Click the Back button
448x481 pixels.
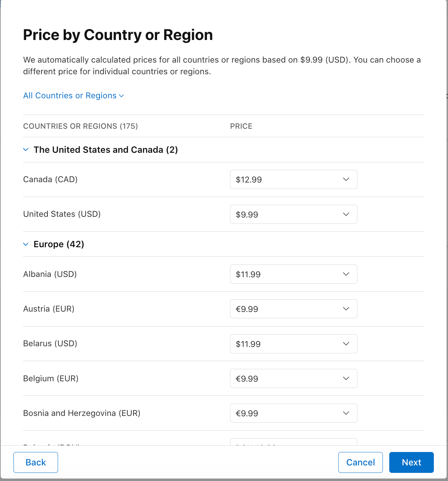click(x=36, y=462)
